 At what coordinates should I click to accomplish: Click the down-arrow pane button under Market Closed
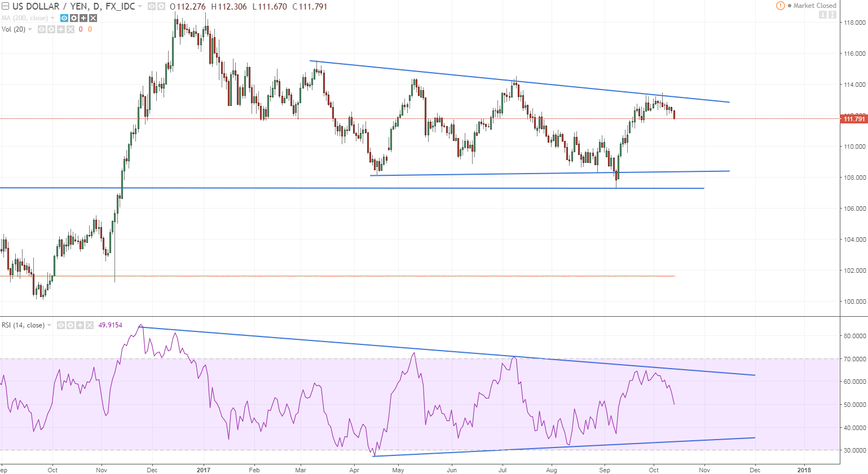(823, 15)
